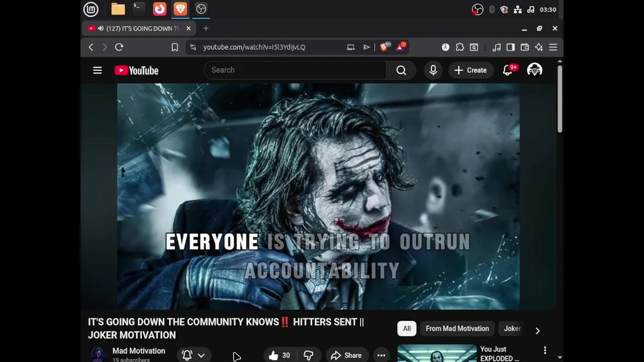The image size is (644, 362).
Task: Mute the tab via its speaker icon
Action: (x=101, y=29)
